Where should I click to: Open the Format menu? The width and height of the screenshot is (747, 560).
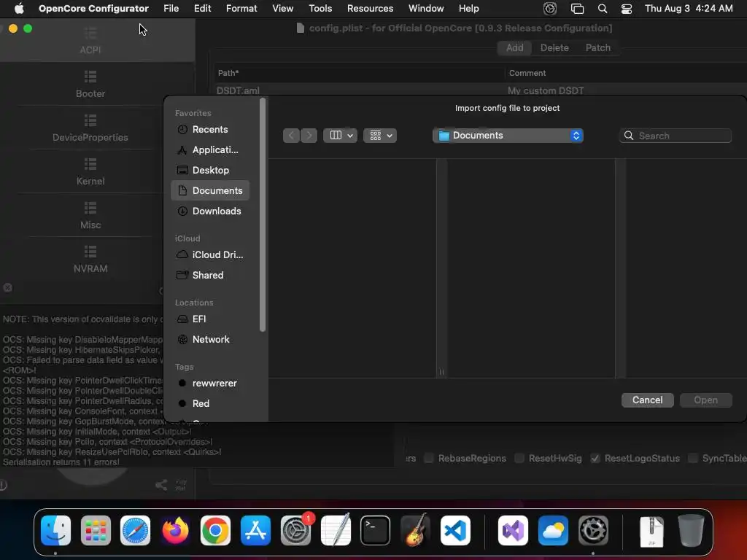241,9
